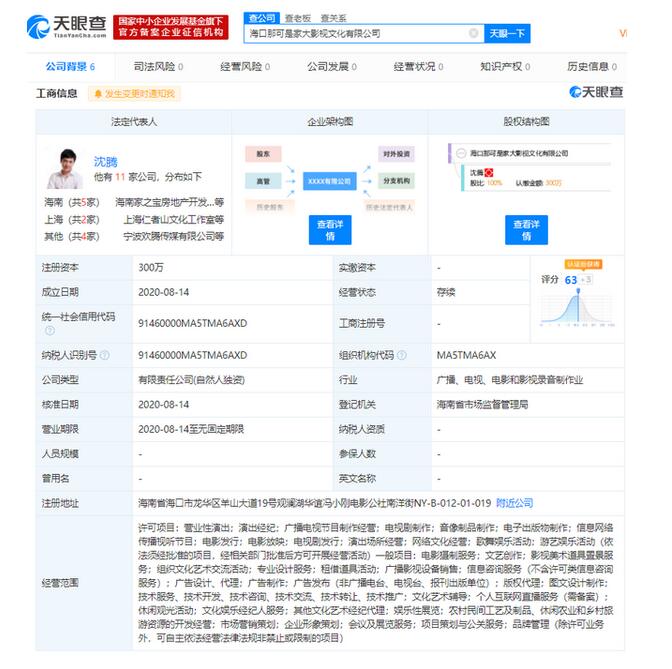Select registration authority 海南省市场监督管理局
Viewport: 672px width, 669px height.
(x=482, y=405)
